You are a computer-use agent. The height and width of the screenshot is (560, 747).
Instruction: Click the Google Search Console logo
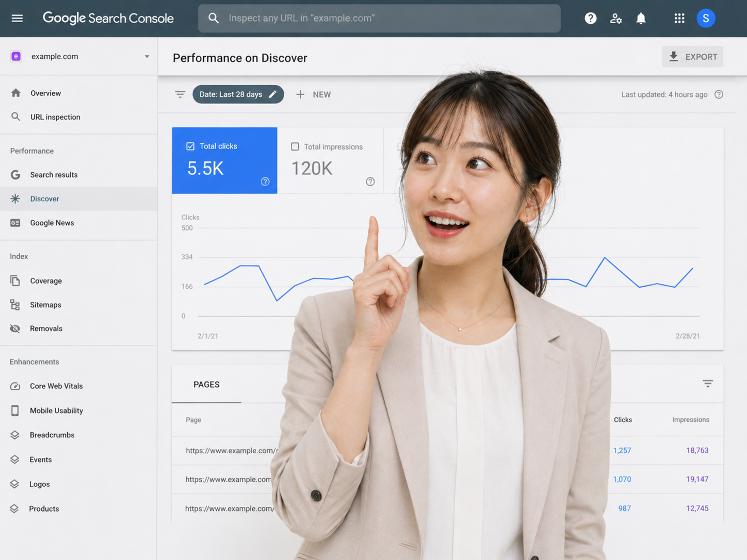108,18
